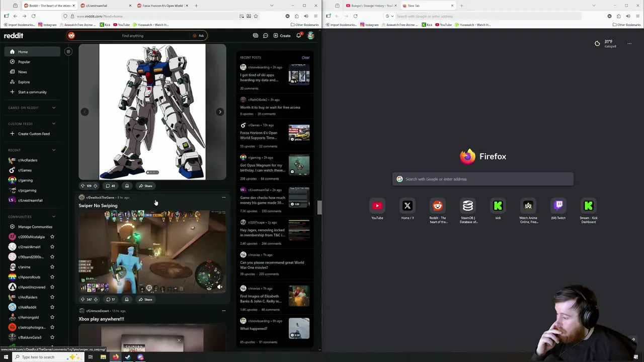
Task: Click the New Tab page Google search box
Action: tap(483, 179)
